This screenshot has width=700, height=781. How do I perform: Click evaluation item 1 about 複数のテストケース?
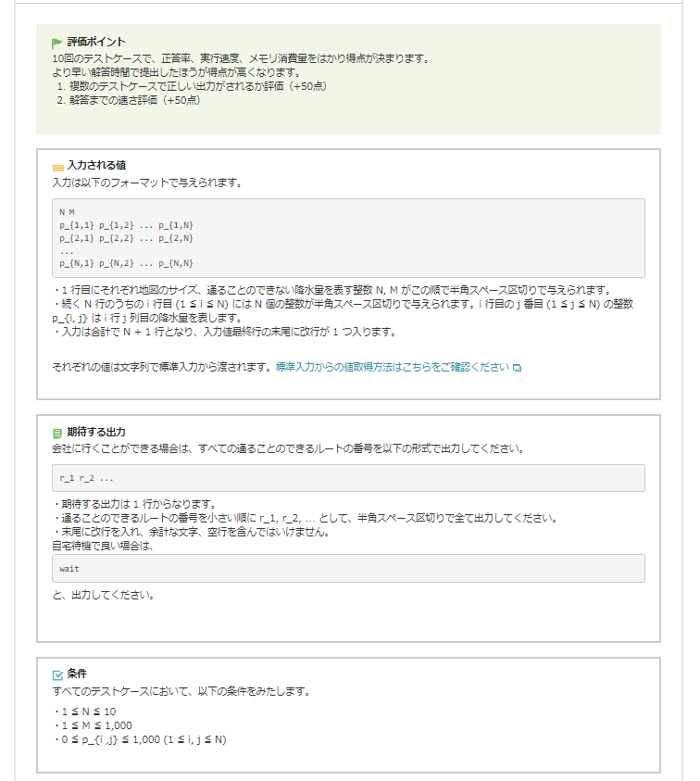coord(192,86)
